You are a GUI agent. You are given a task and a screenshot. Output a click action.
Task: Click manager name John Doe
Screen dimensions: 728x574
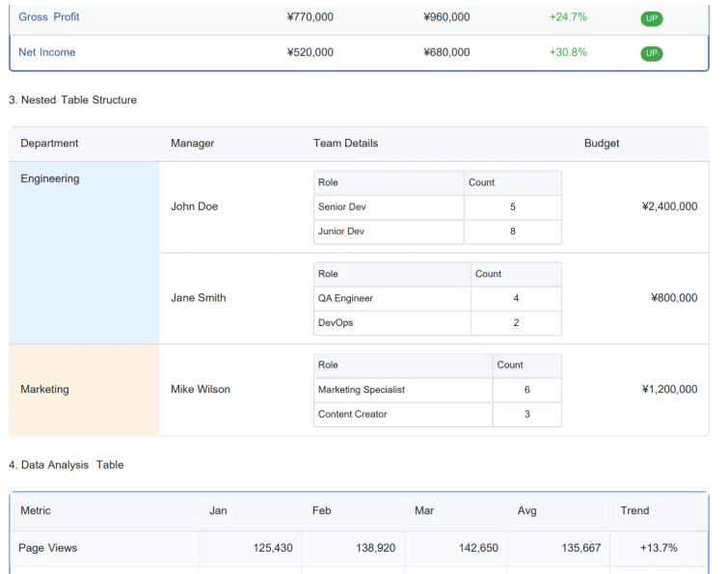tap(195, 206)
